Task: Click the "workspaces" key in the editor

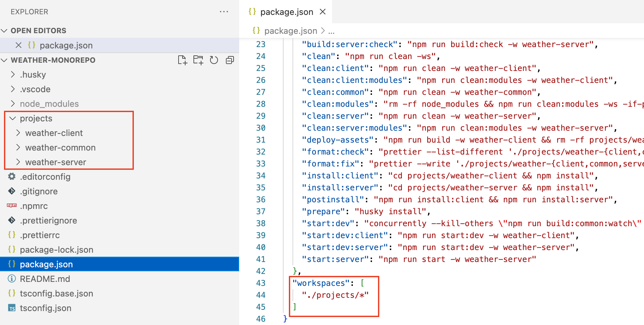Action: 321,283
